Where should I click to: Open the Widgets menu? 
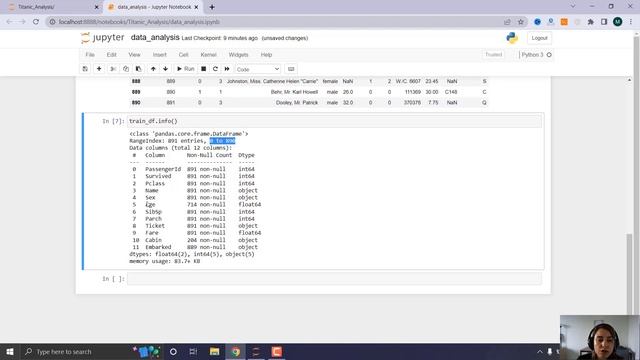tap(238, 55)
